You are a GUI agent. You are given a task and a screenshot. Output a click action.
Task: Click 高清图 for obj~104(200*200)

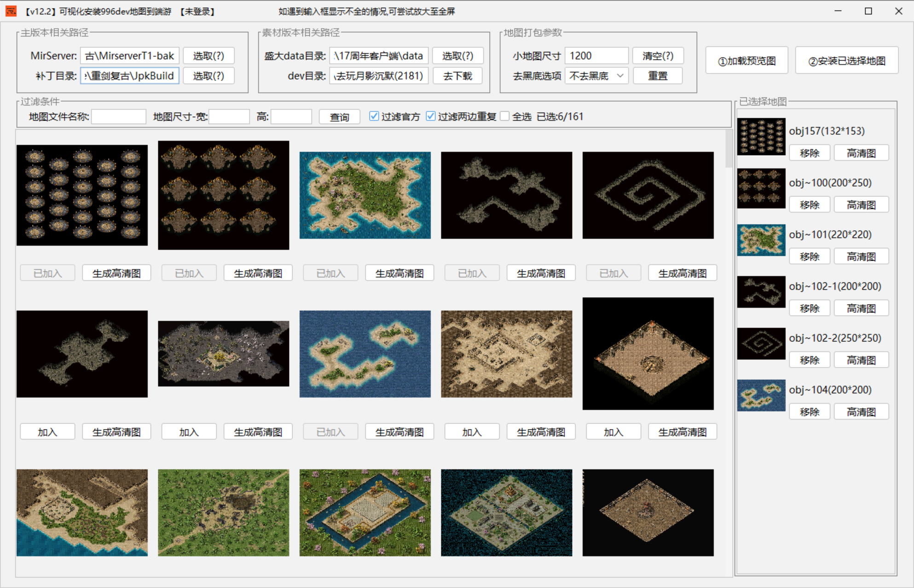(x=861, y=411)
